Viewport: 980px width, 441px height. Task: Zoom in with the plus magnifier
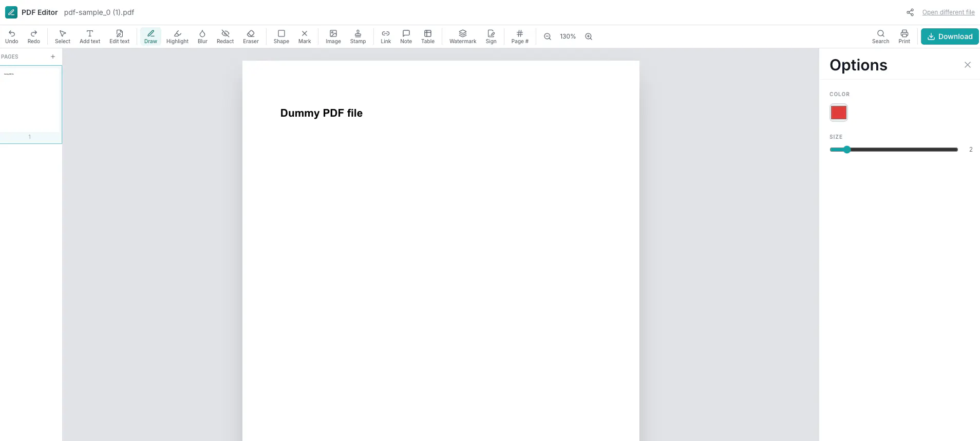589,36
